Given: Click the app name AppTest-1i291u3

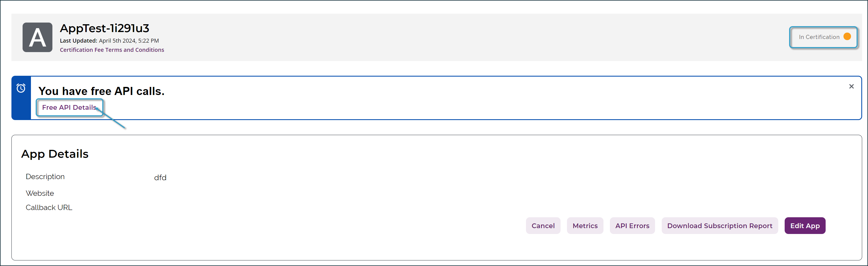Looking at the screenshot, I should (x=105, y=28).
